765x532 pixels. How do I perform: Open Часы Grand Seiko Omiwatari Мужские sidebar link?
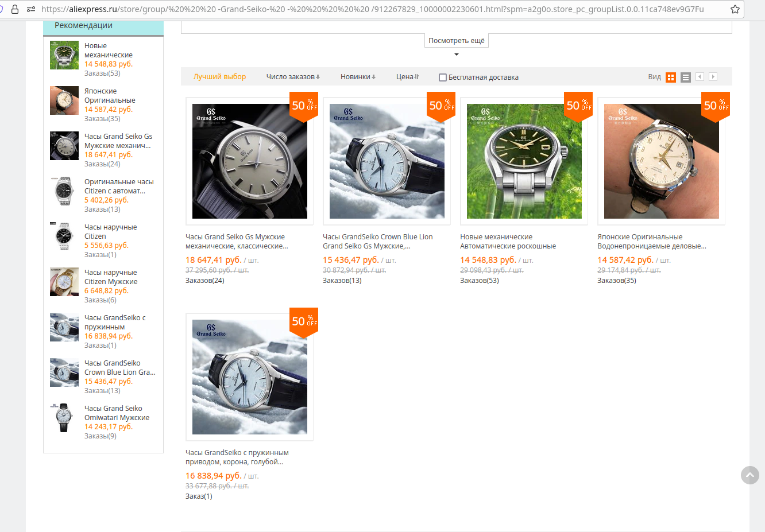117,413
